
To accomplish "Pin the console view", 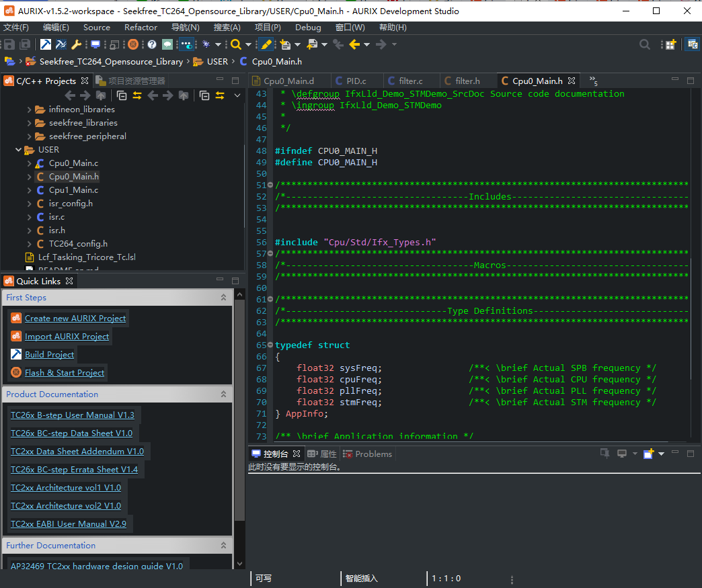I will [604, 454].
